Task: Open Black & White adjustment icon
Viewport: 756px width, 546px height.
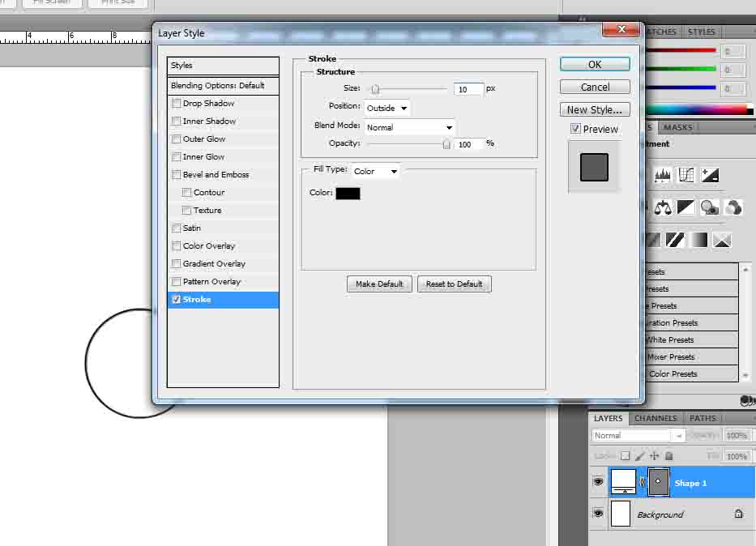Action: (686, 207)
